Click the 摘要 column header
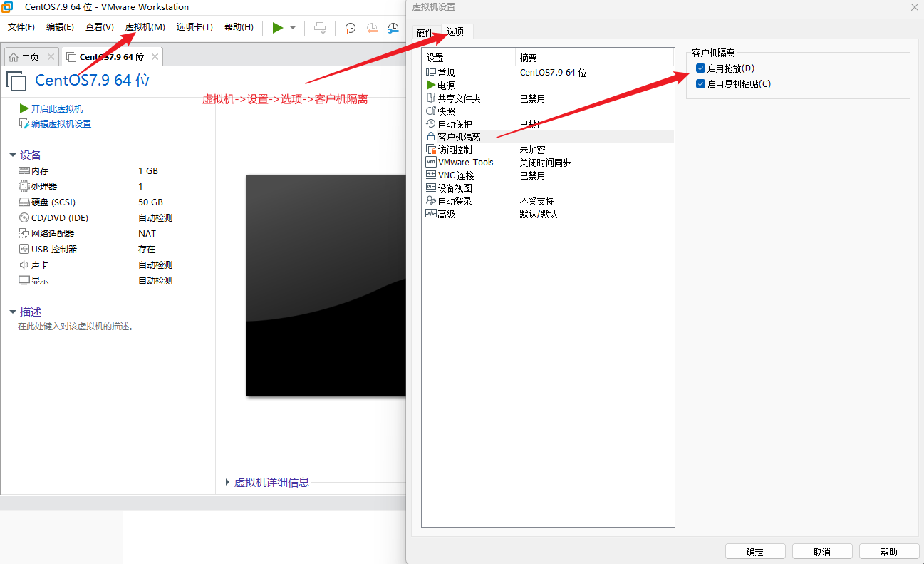Screen dimensions: 924x564 pos(594,58)
